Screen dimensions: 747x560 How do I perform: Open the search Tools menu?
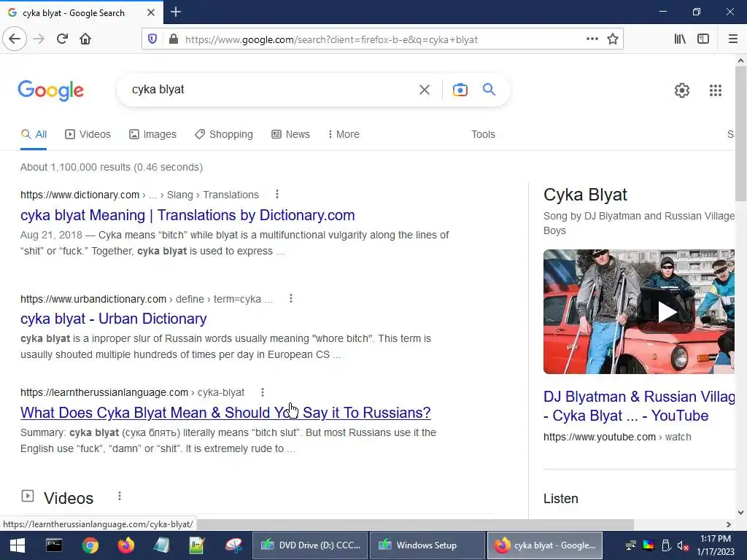pos(483,134)
